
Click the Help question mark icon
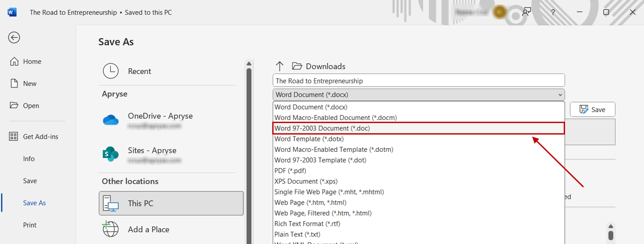point(553,12)
